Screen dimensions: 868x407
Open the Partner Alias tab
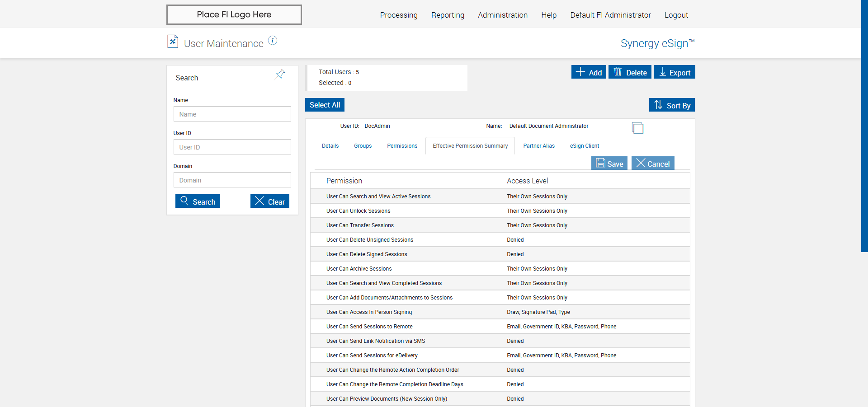click(x=538, y=146)
